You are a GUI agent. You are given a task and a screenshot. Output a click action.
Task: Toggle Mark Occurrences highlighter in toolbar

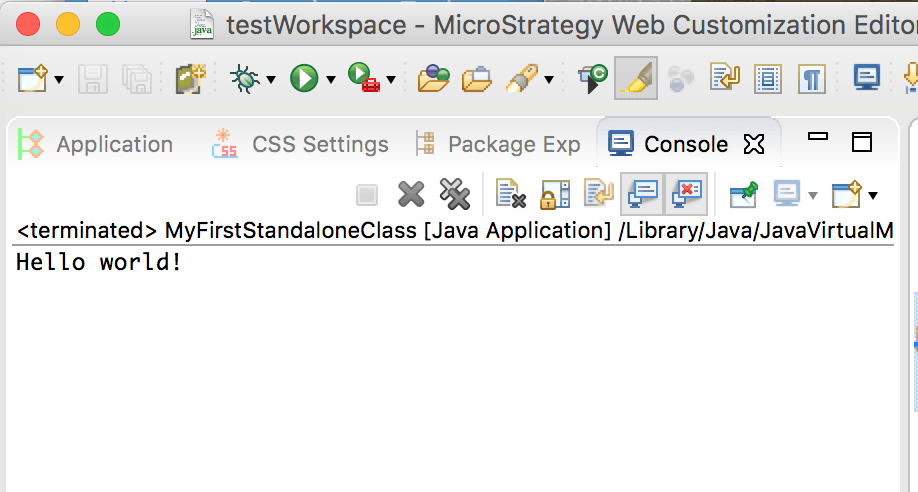click(x=636, y=78)
